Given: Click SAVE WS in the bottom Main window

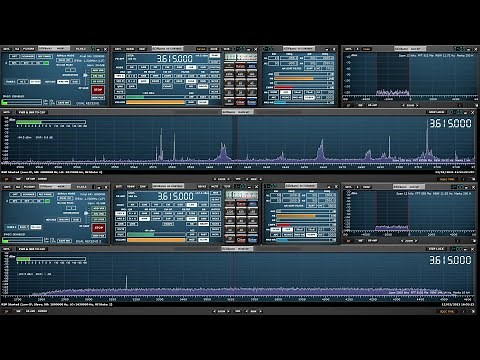Looking at the screenshot, I should 65,241.
